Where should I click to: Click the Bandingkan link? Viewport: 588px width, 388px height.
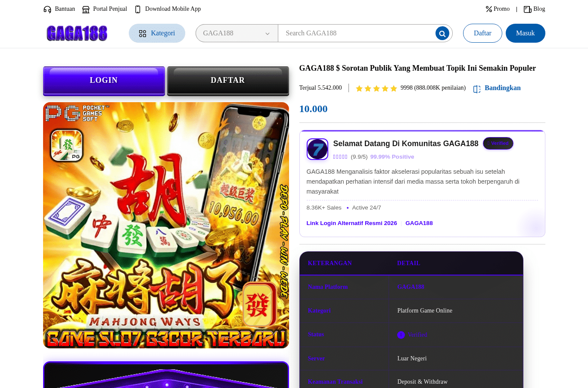[503, 88]
